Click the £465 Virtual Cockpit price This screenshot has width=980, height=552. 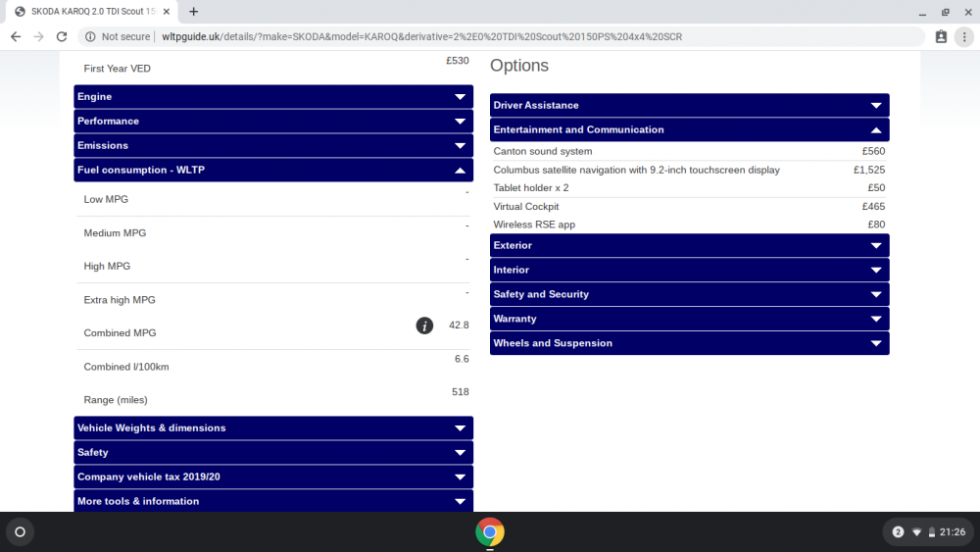(x=873, y=206)
